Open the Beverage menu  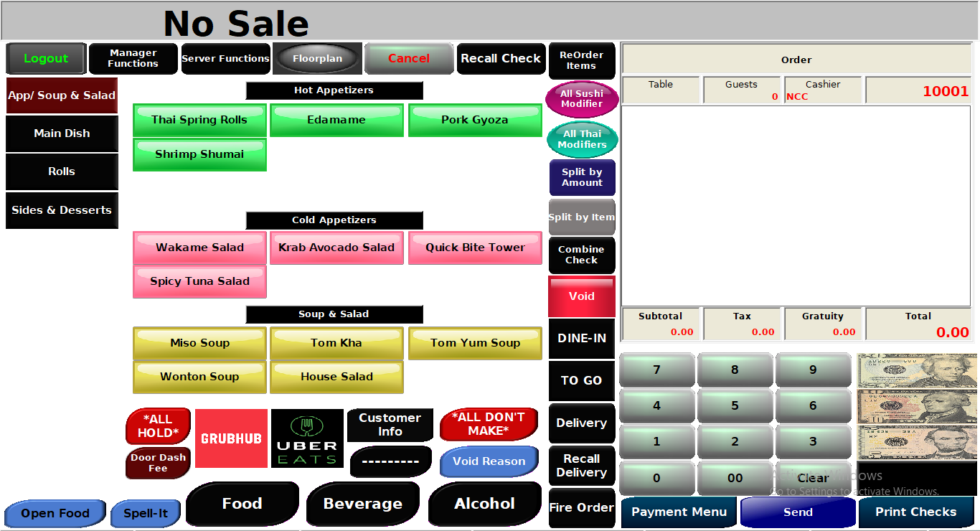point(363,504)
